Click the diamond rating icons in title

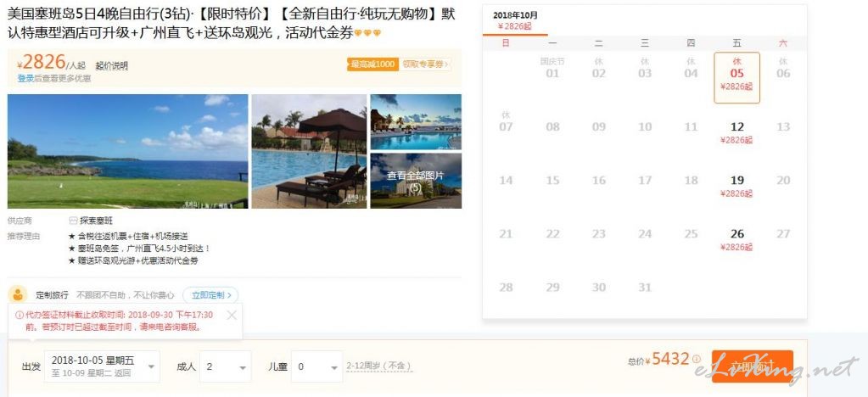click(x=367, y=33)
